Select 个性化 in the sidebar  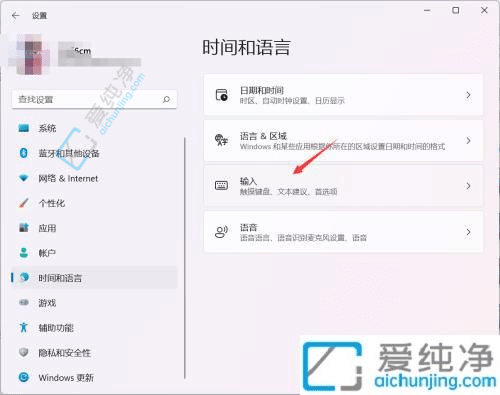tap(94, 203)
